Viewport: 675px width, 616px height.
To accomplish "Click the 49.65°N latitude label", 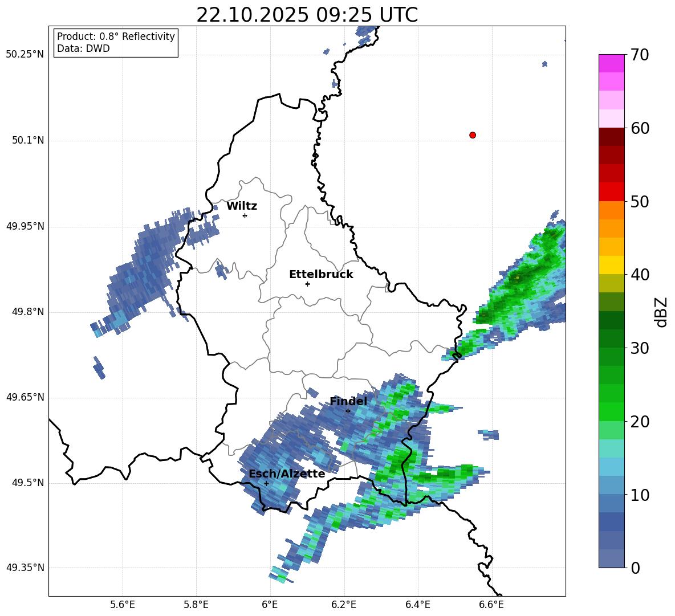I will tap(25, 397).
